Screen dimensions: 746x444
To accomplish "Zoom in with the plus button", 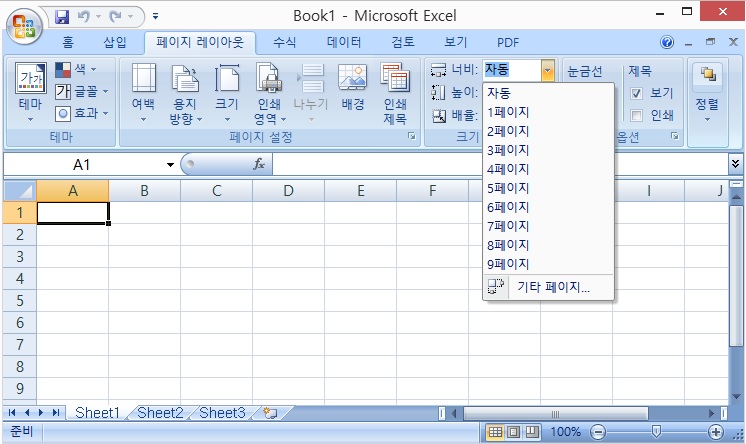I will (716, 432).
